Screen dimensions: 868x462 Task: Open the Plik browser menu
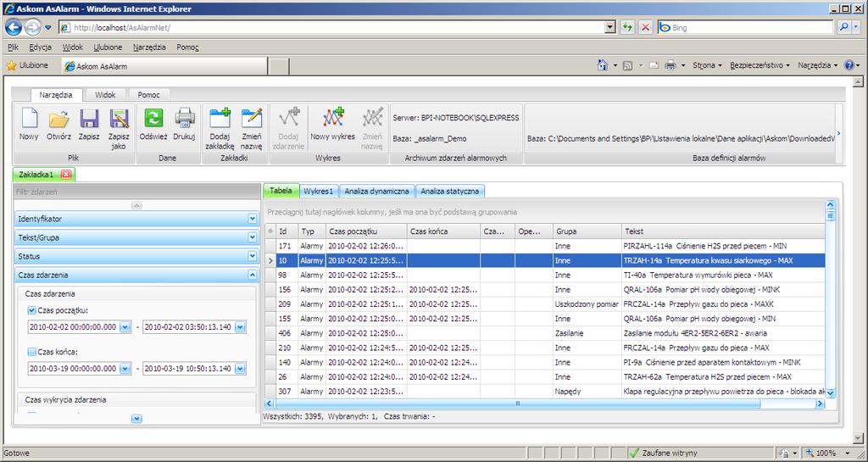click(x=14, y=47)
